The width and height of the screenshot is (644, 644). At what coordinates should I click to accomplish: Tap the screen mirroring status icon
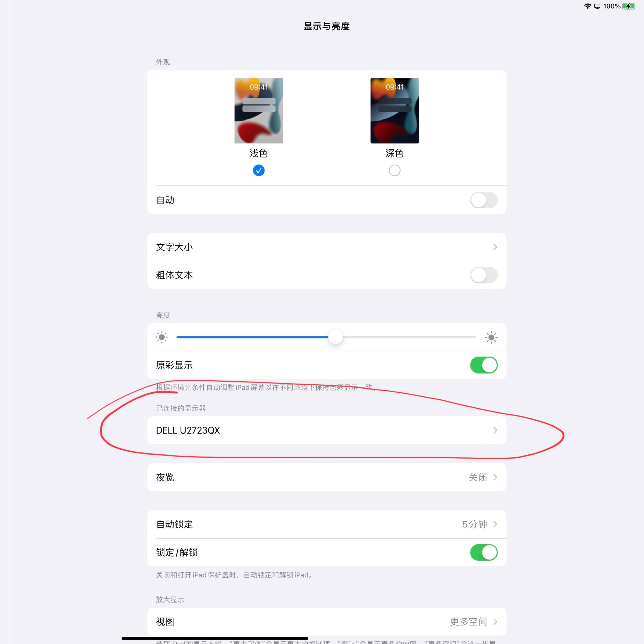click(x=597, y=6)
